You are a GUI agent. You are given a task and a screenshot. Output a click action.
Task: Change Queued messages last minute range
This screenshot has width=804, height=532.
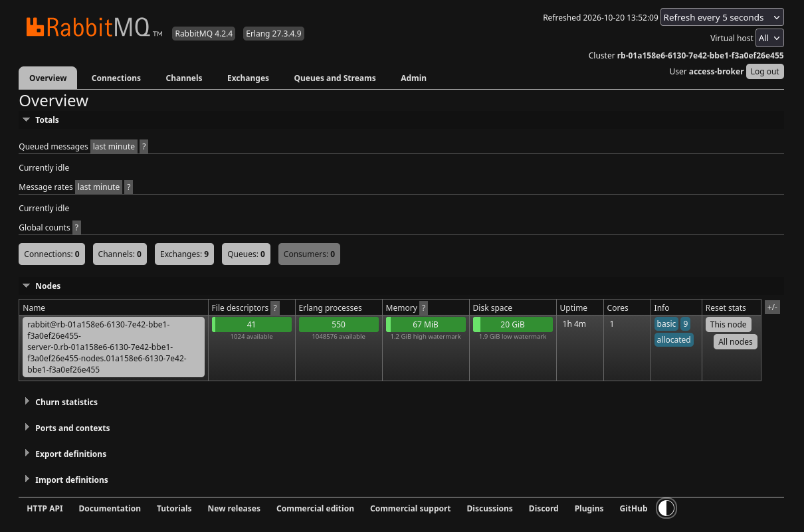[114, 147]
